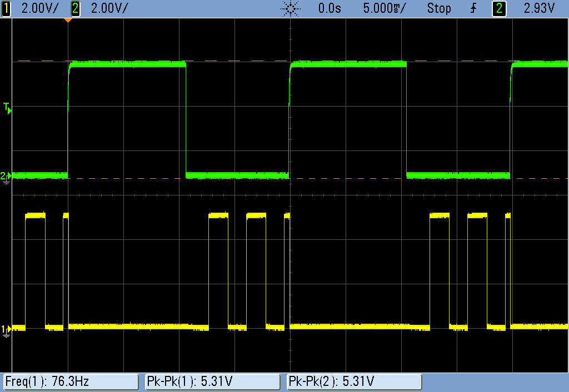
Task: Click the trigger source 2 indicator
Action: point(498,8)
